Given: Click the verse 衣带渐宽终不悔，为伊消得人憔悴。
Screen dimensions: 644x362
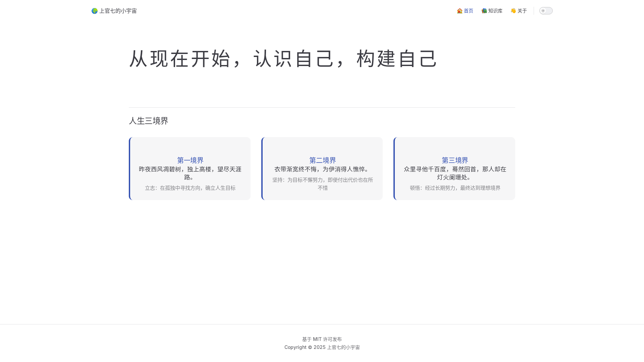Looking at the screenshot, I should coord(323,169).
